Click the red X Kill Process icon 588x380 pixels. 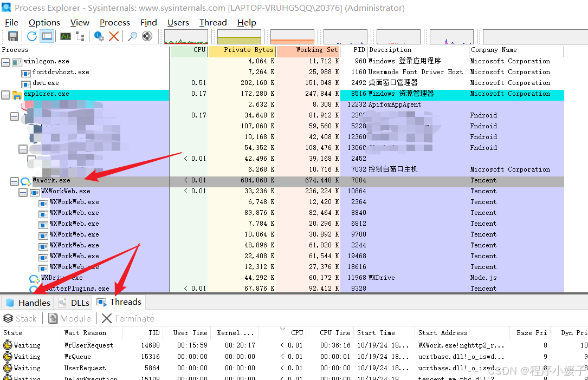click(x=114, y=36)
